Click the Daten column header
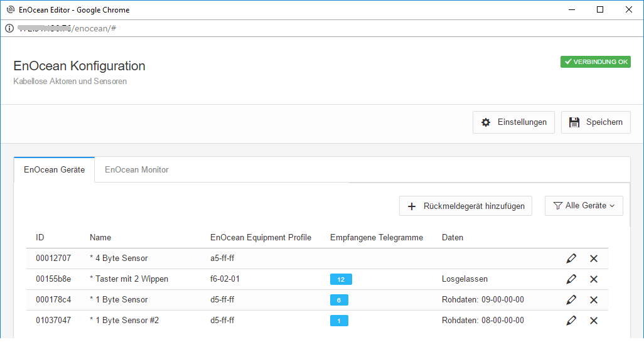Screen dimensions: 644x357 point(452,238)
